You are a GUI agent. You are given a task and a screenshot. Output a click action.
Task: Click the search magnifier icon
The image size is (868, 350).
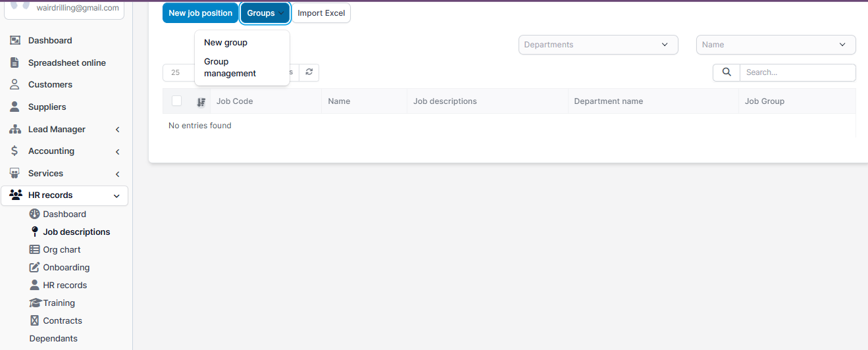[x=727, y=72]
